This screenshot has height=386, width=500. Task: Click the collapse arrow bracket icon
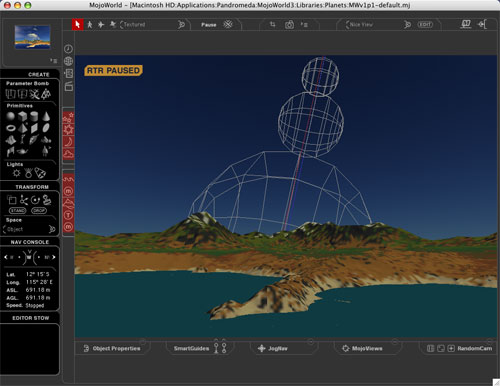click(x=482, y=24)
